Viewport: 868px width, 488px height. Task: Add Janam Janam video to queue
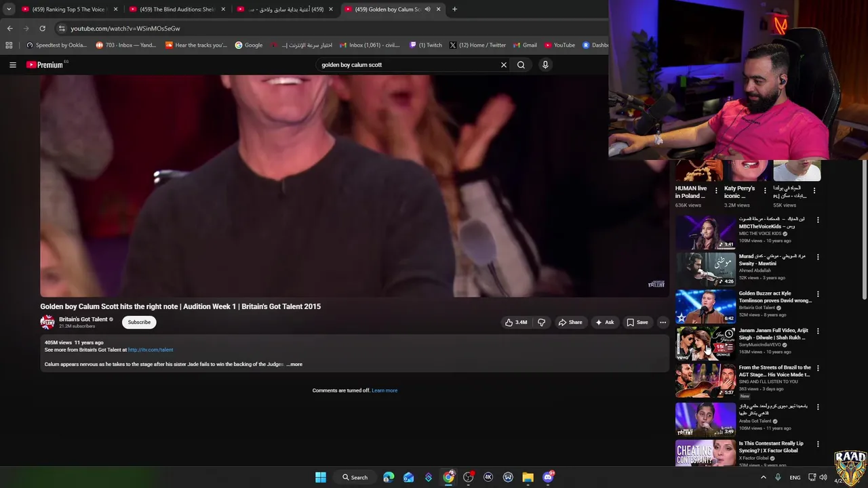coord(729,346)
